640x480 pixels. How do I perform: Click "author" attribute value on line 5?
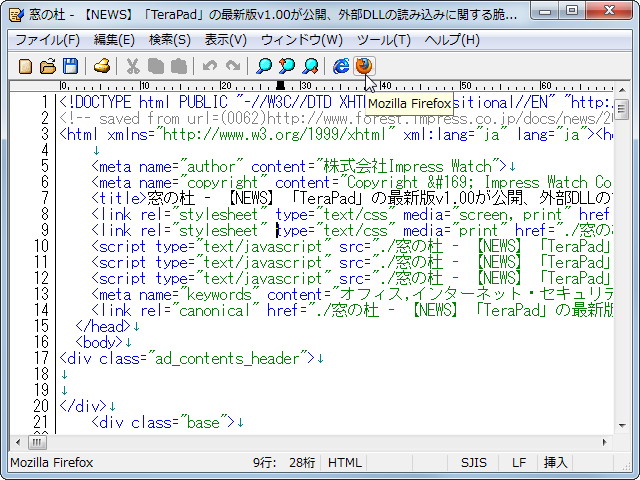tap(211, 167)
